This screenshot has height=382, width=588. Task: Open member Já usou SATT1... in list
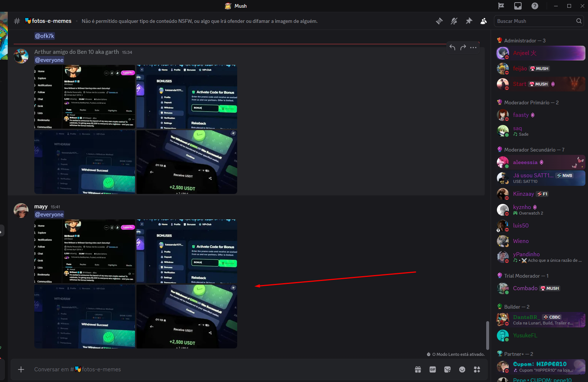(540, 178)
